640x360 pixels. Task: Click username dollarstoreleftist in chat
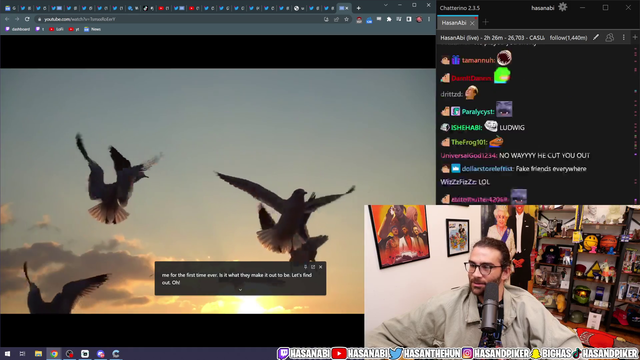click(x=487, y=169)
